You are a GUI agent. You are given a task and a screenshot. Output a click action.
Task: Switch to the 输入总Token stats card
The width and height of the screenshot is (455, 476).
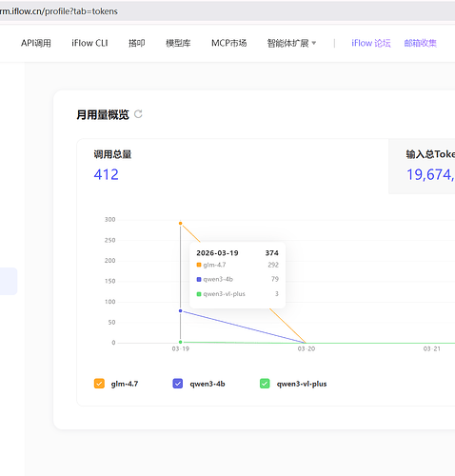click(x=422, y=167)
